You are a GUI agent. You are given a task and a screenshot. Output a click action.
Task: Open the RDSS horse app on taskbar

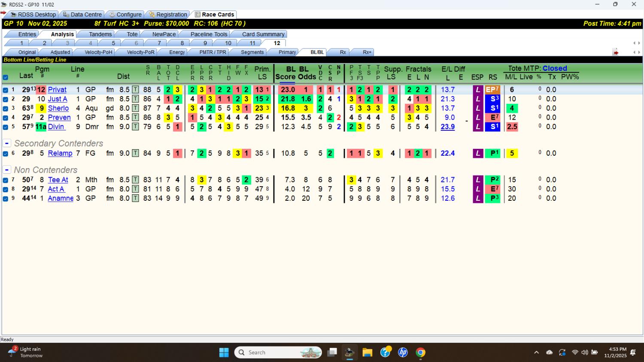click(349, 353)
